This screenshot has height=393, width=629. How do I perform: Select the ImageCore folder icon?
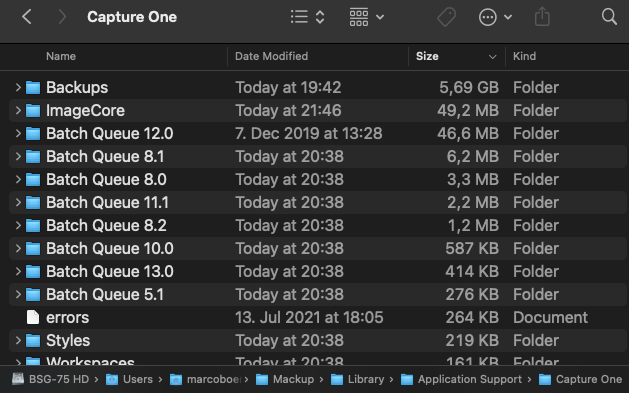click(x=33, y=110)
